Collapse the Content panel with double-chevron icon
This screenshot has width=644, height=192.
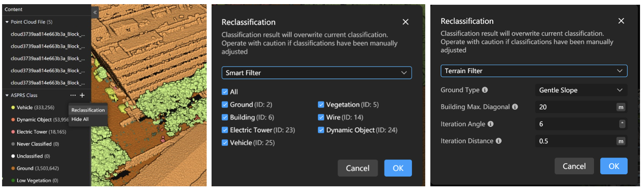pos(95,12)
